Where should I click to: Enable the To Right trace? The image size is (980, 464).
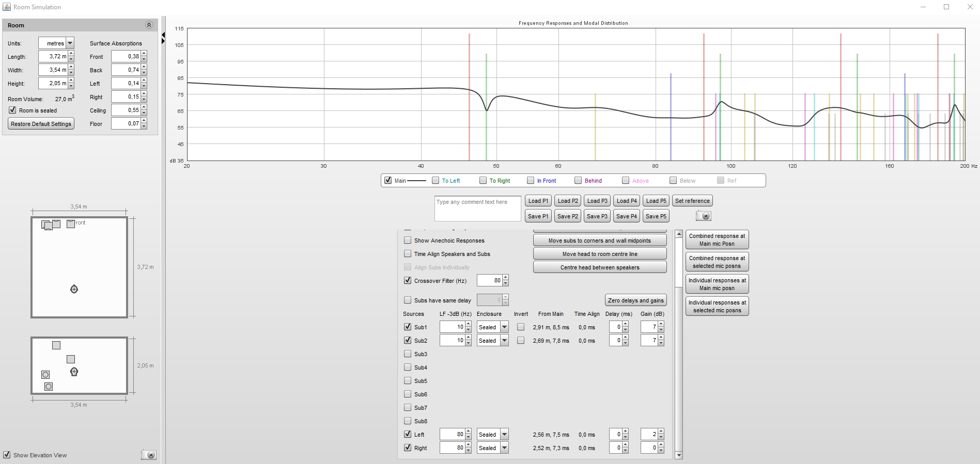[483, 180]
